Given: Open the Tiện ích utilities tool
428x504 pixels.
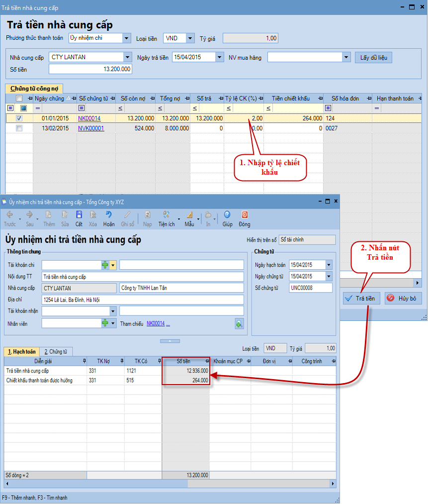Looking at the screenshot, I should [166, 218].
